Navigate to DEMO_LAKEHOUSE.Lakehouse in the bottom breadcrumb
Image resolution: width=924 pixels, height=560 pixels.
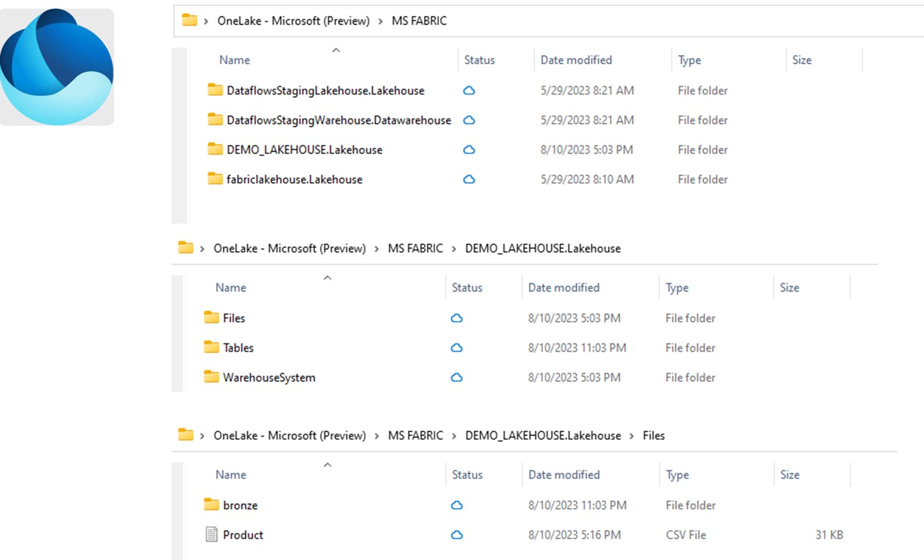(542, 435)
